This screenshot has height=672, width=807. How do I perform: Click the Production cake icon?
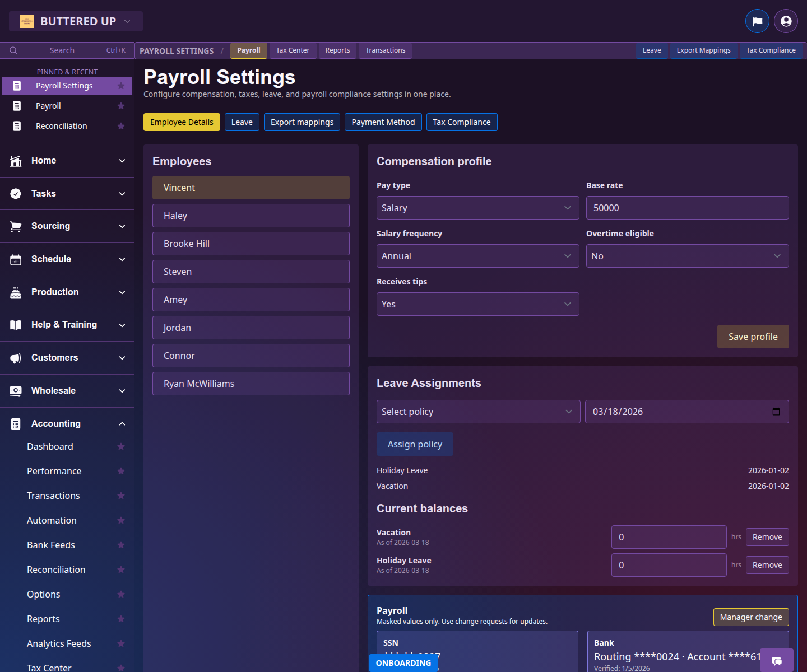[16, 292]
